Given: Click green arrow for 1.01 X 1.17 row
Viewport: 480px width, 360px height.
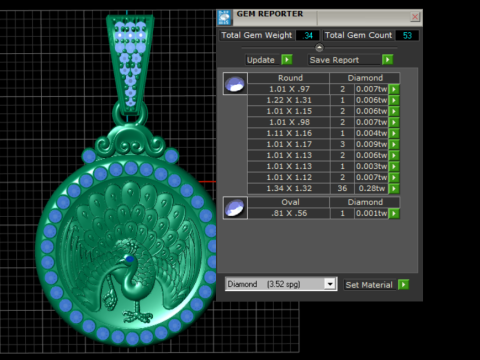Looking at the screenshot, I should coord(394,144).
